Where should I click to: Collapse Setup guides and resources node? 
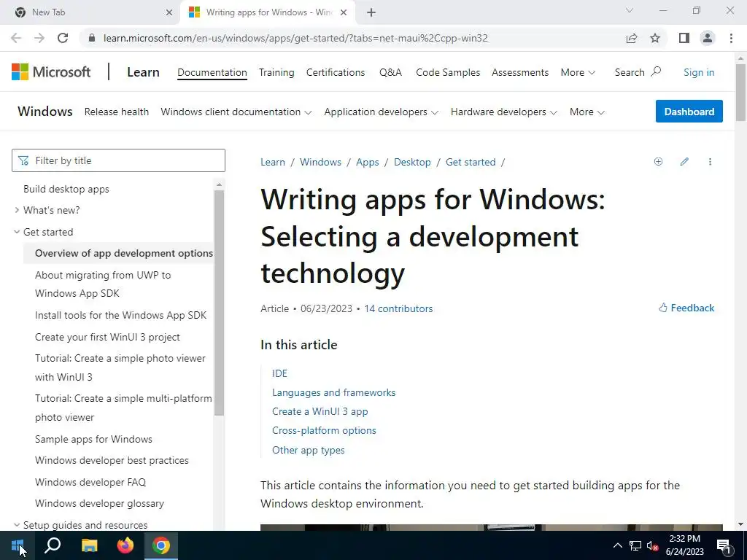click(17, 525)
